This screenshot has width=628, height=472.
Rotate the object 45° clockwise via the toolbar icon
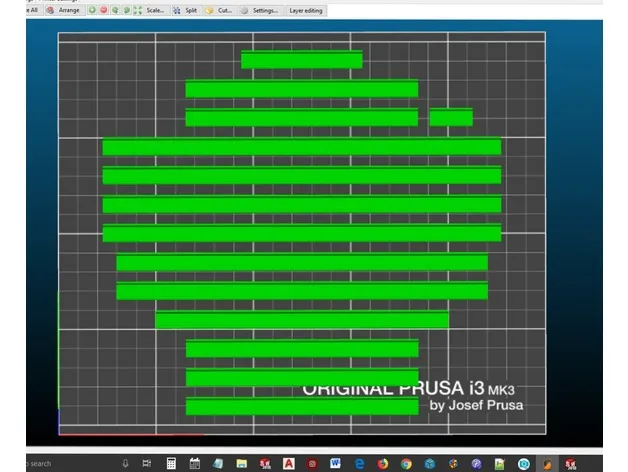127,10
